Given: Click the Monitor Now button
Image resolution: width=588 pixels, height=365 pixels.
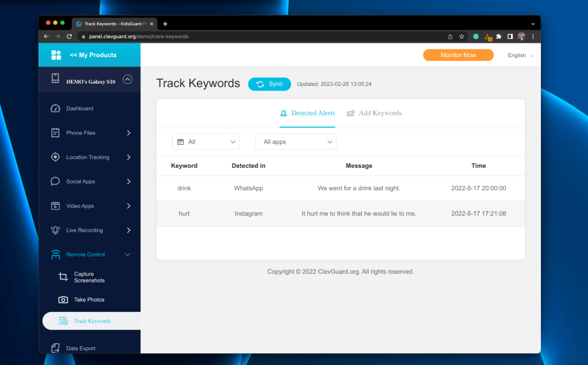Looking at the screenshot, I should point(458,55).
